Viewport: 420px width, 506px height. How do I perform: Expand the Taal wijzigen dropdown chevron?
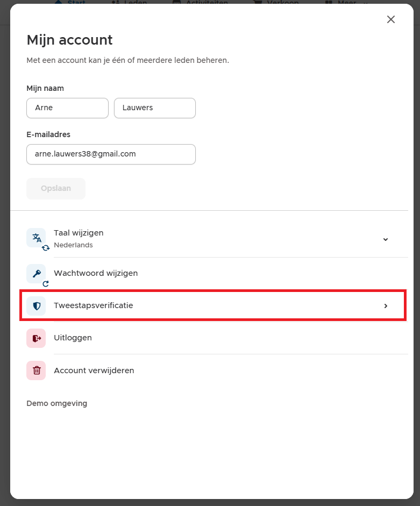(386, 239)
